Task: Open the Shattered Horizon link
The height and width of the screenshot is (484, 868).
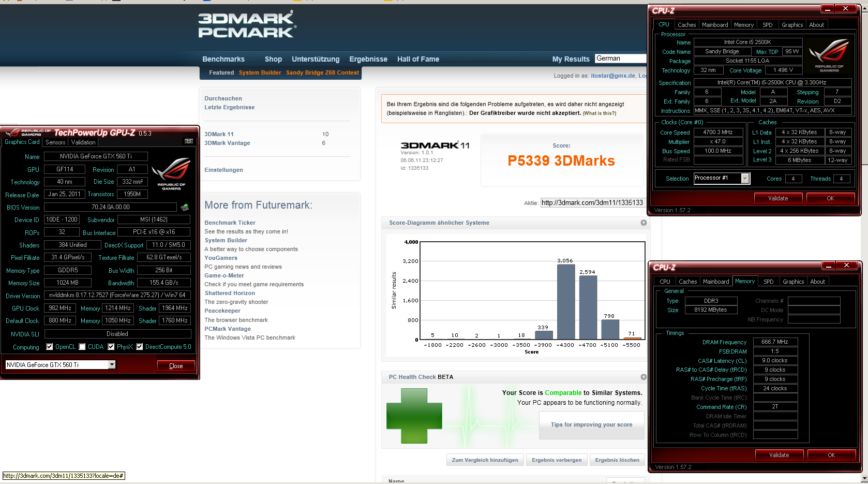Action: coord(230,293)
